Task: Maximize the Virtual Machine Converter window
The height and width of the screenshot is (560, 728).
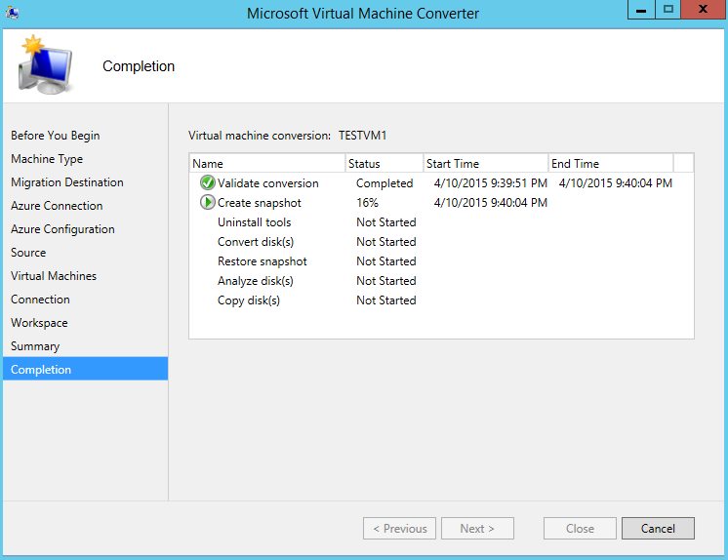Action: 668,10
